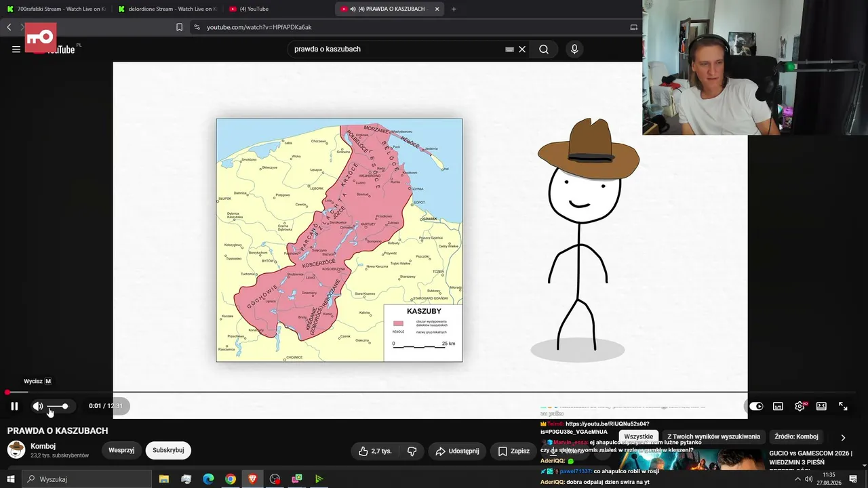Open Google Chrome from the taskbar
Screen dimensions: 868x488
tap(231, 479)
